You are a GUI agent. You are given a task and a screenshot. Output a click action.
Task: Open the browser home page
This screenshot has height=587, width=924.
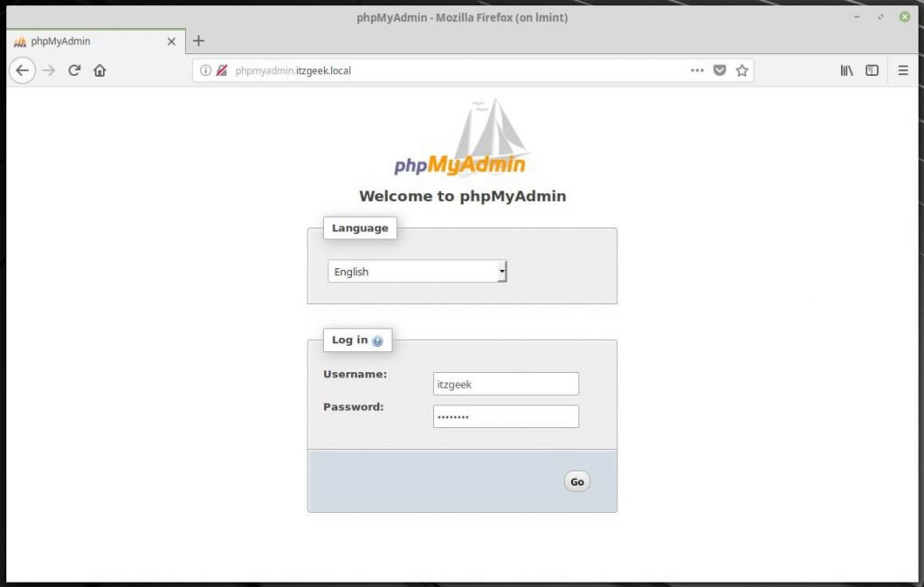[x=99, y=70]
